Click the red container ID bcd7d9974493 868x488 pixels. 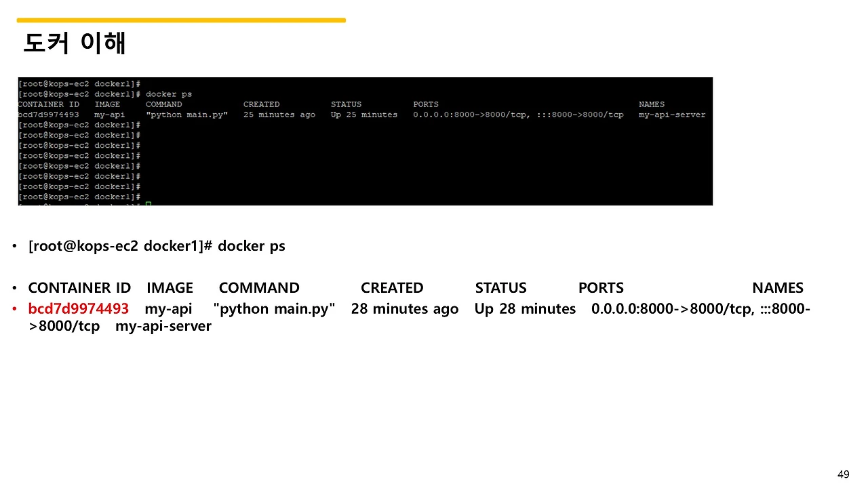coord(78,309)
